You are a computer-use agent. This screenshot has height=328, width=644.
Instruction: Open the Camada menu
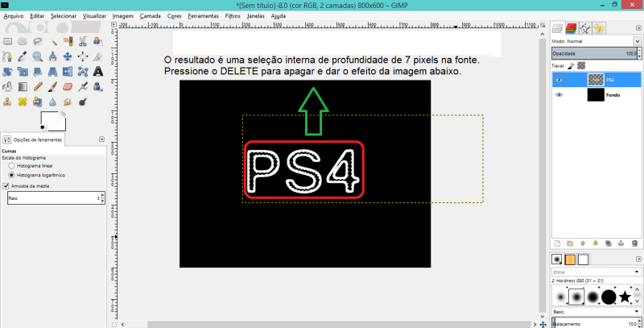click(150, 15)
